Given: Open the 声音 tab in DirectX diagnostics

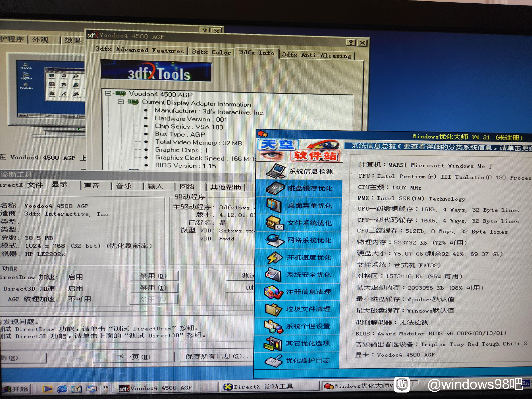Looking at the screenshot, I should [x=92, y=186].
